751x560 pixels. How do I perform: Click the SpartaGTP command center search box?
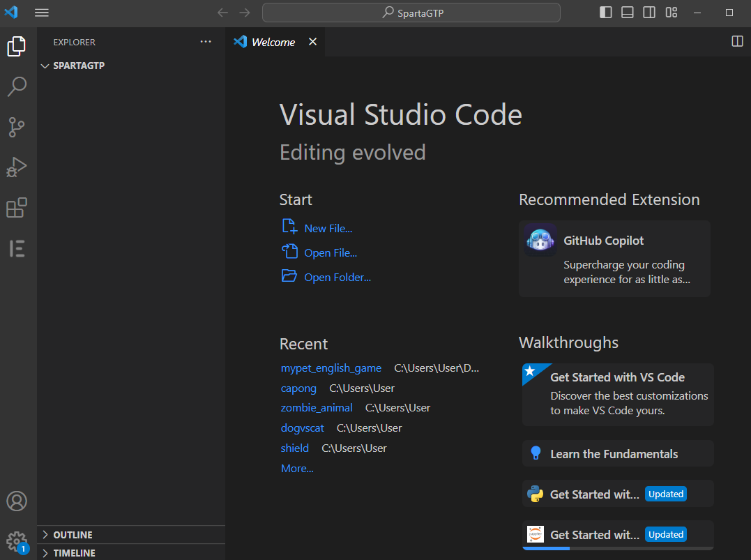tap(411, 13)
